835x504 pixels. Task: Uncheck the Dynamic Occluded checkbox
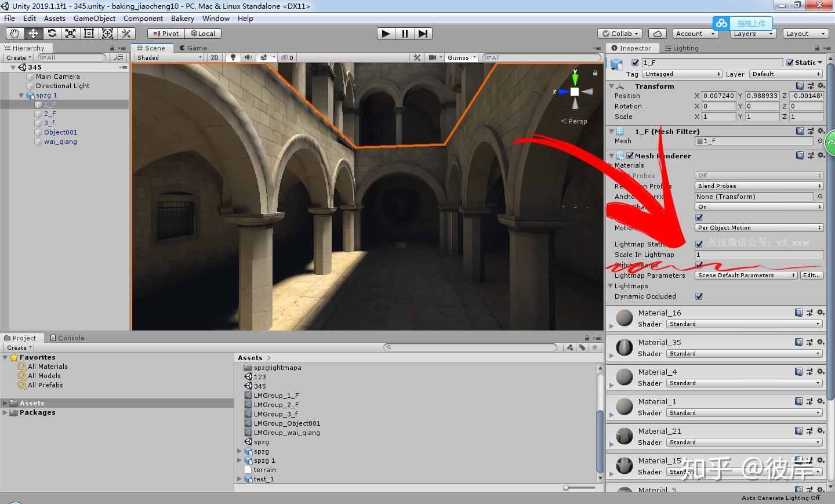pyautogui.click(x=699, y=296)
